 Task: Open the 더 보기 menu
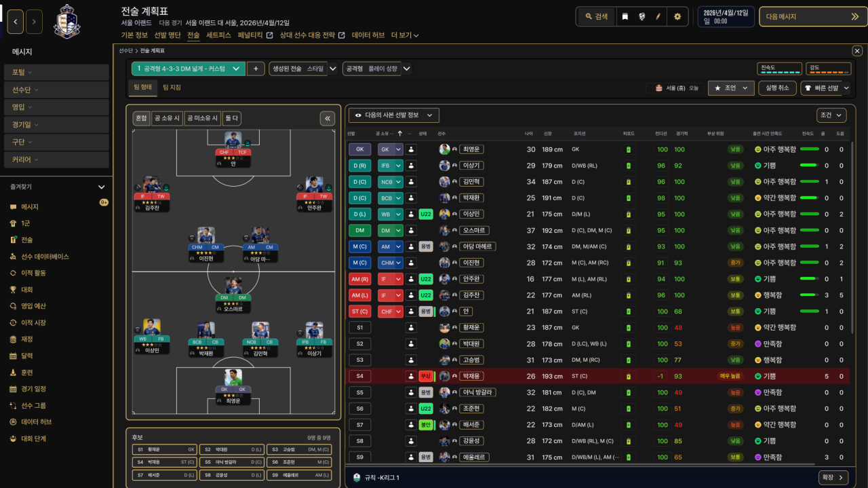[405, 35]
